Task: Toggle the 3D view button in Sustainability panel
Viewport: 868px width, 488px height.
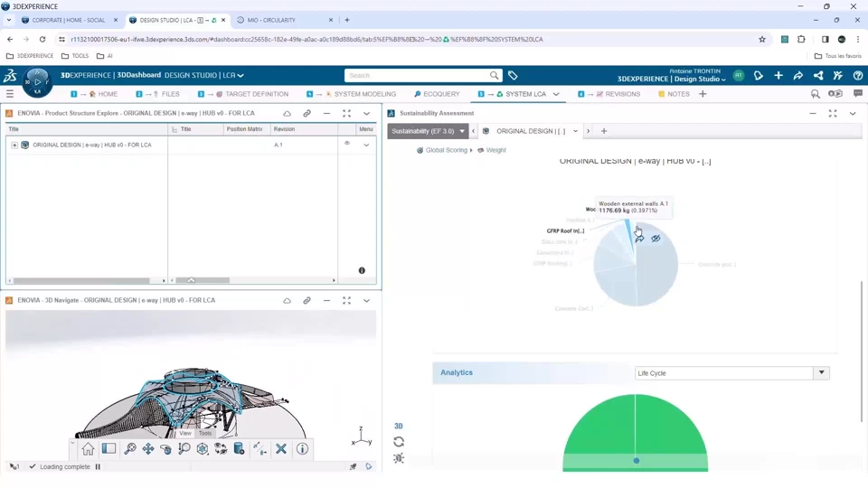Action: [x=399, y=426]
